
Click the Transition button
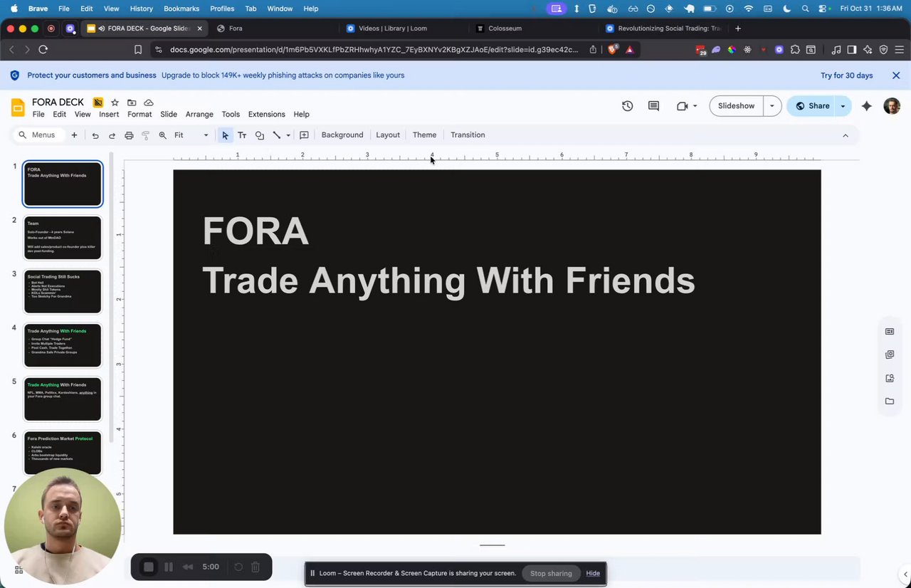click(468, 135)
